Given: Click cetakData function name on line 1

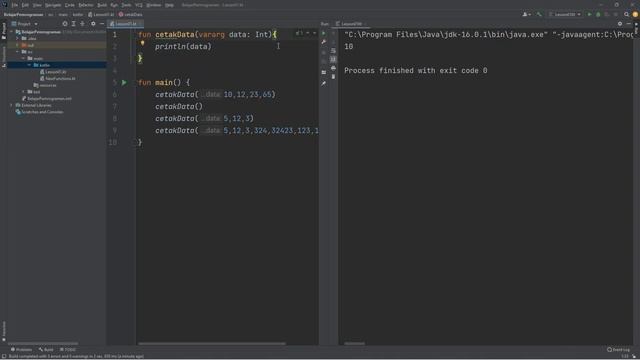Looking at the screenshot, I should tap(174, 35).
